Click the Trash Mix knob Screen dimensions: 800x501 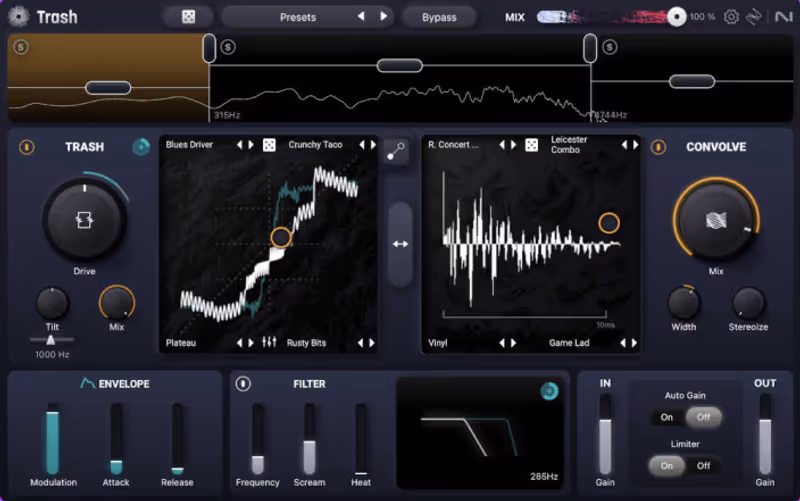(x=116, y=303)
